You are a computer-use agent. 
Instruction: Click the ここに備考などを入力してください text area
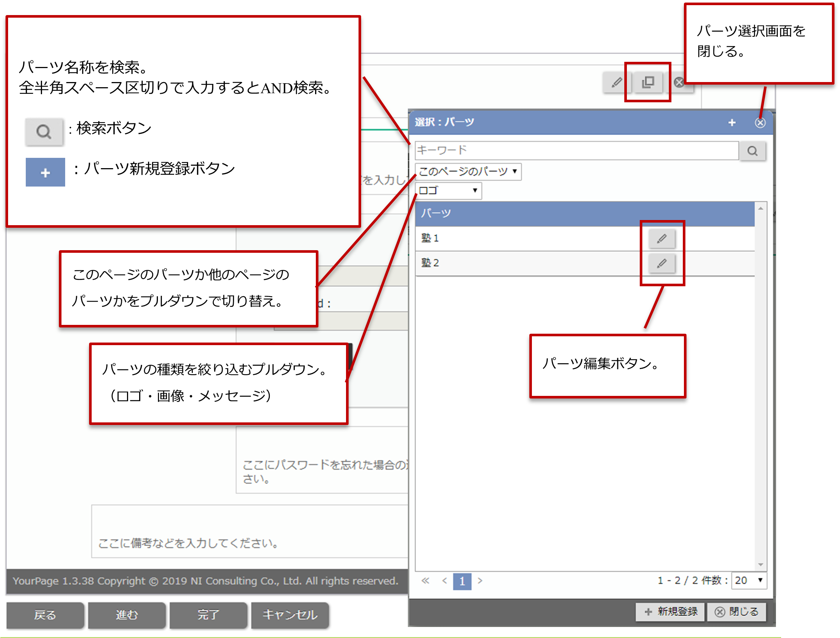(250, 532)
